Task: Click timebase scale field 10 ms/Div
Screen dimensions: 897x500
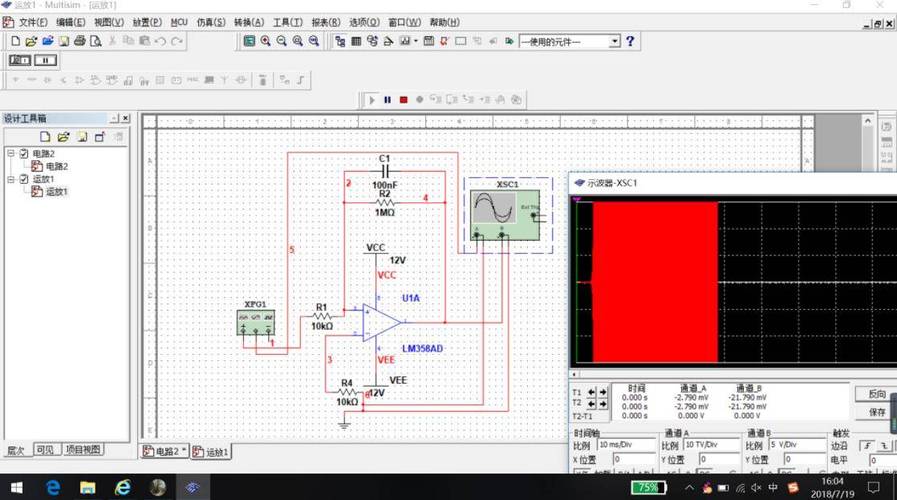Action: coord(626,445)
